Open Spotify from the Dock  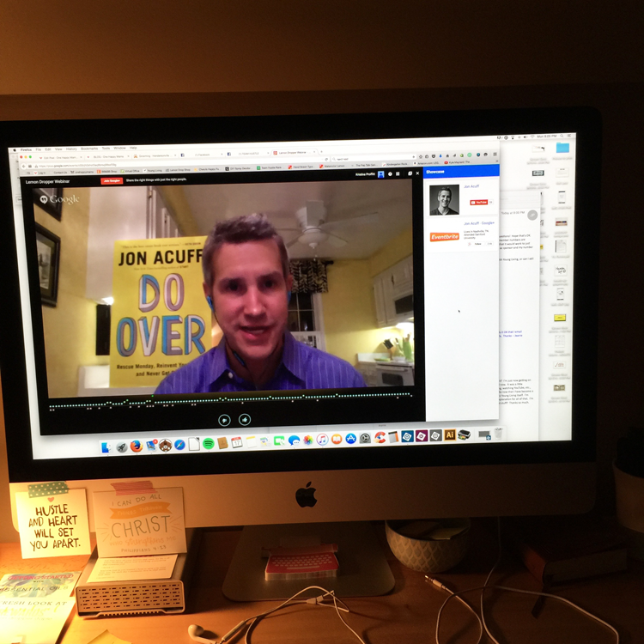coord(209,444)
